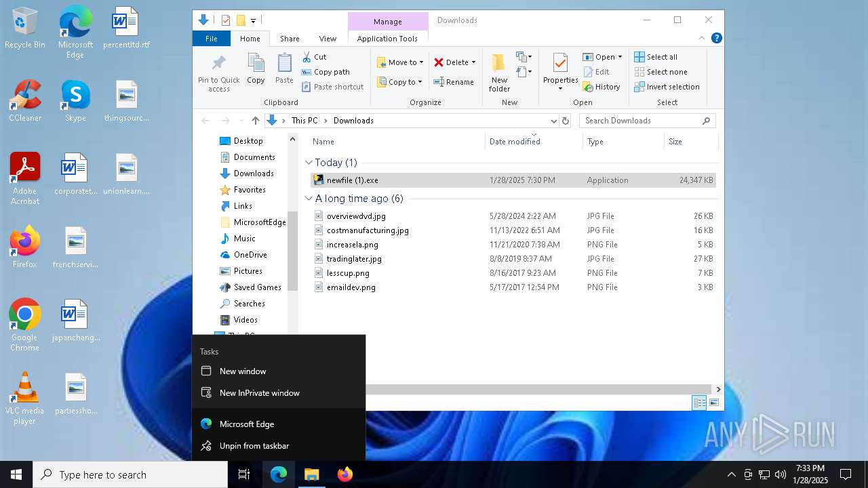The width and height of the screenshot is (868, 488).
Task: Click the Cut scissors command
Action: click(x=314, y=57)
